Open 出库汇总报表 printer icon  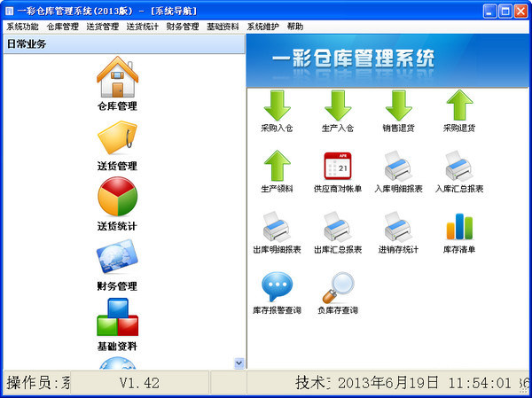(338, 227)
